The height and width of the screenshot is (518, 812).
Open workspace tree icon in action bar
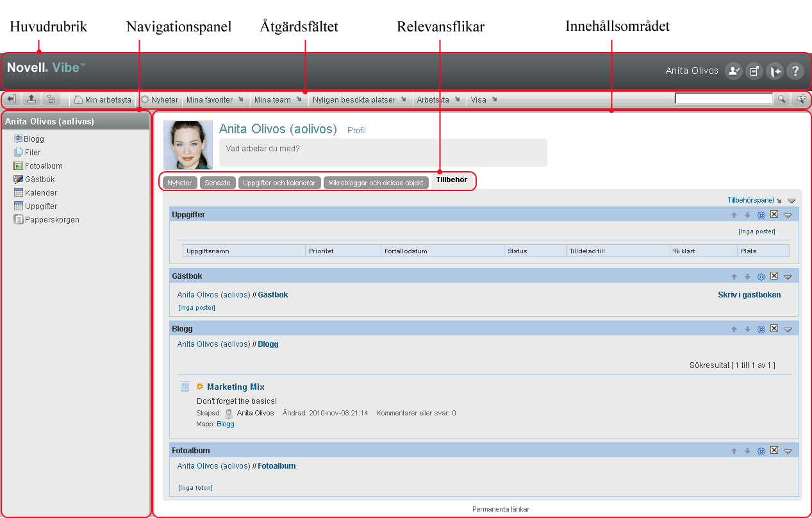[51, 99]
